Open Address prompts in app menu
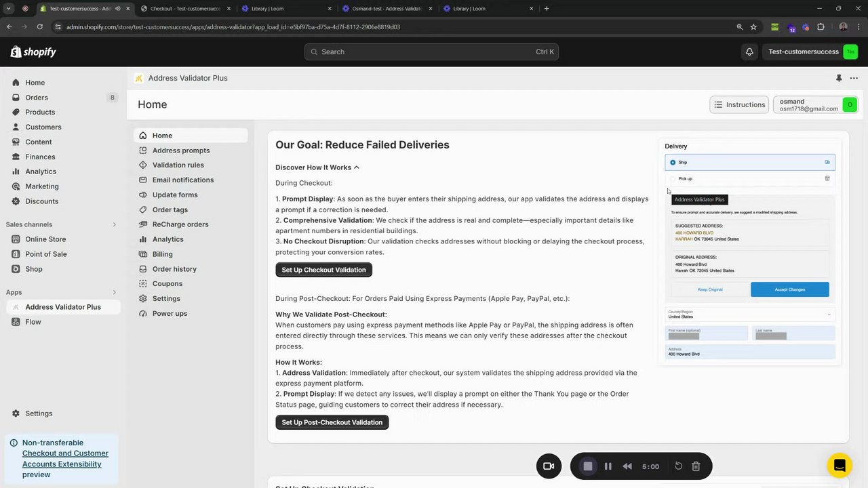 [x=181, y=150]
